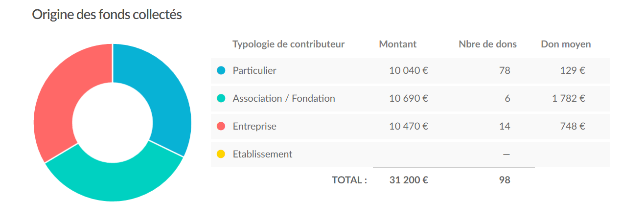Click the 1 782 € average donation value
Image resolution: width=644 pixels, height=222 pixels.
pyautogui.click(x=569, y=99)
